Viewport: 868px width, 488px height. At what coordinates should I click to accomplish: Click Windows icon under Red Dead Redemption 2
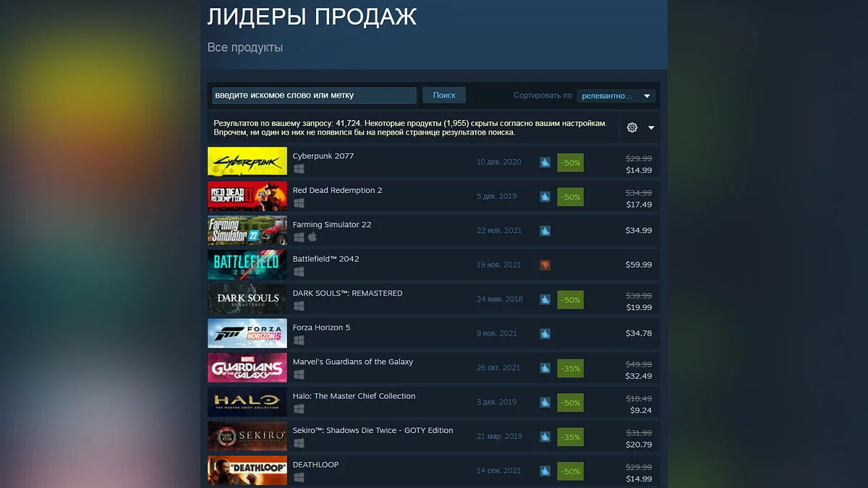299,203
